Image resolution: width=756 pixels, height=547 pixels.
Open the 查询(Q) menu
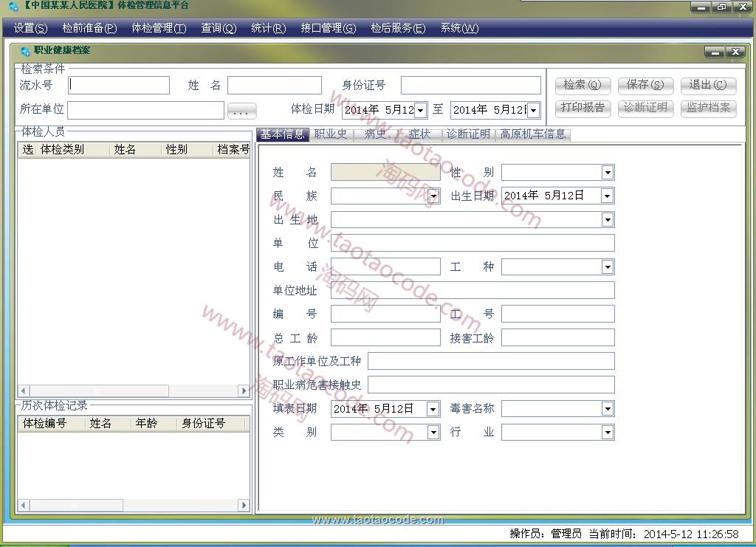[x=218, y=28]
